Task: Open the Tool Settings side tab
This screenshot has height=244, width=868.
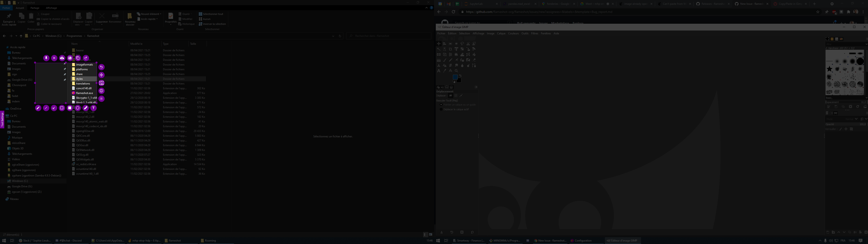Action: click(2, 120)
